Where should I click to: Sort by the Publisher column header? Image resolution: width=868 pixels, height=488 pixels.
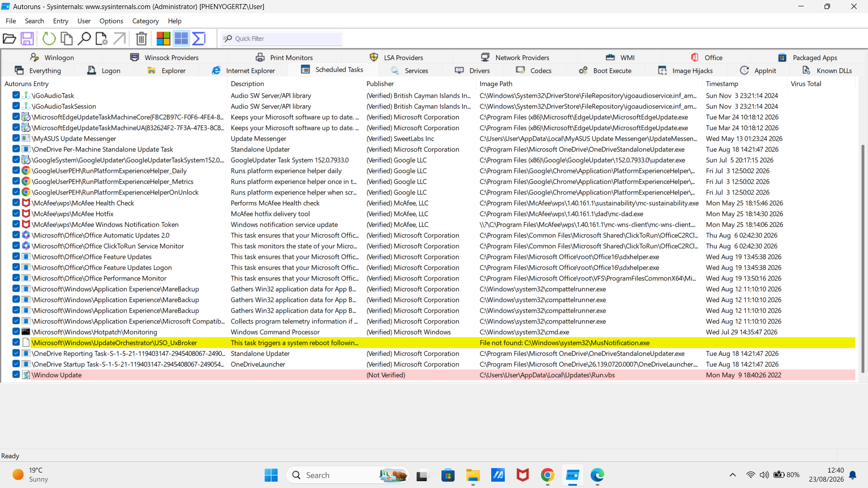(x=419, y=84)
